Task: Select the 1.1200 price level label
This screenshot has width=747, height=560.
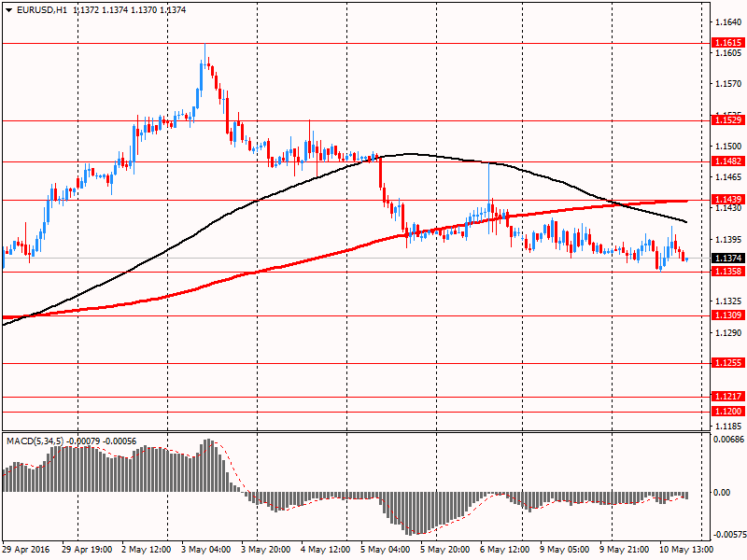Action: [x=728, y=412]
